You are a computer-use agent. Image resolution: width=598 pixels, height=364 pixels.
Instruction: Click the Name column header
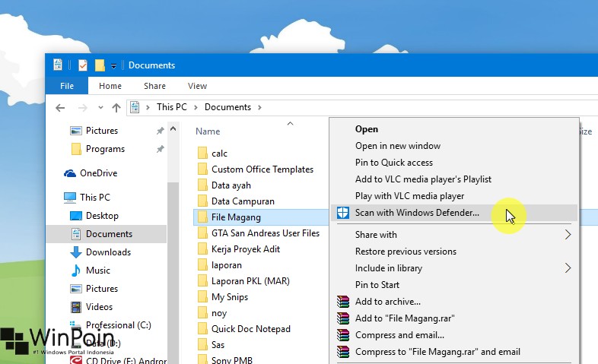click(x=208, y=131)
